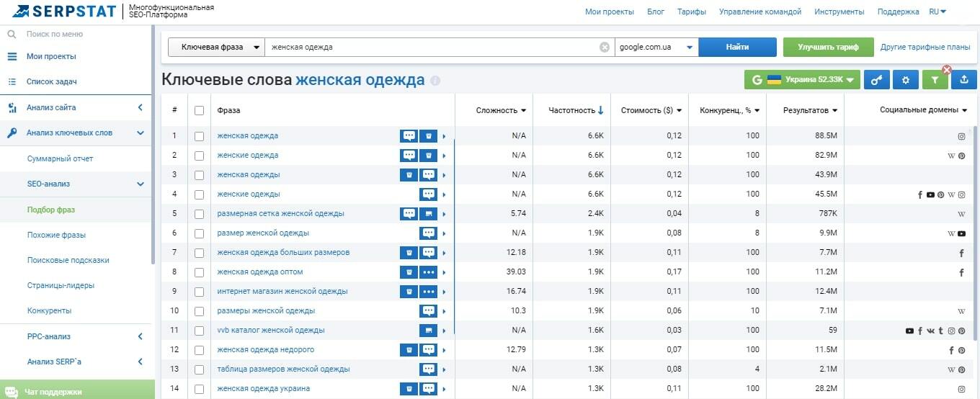Click the 'Поиск по меню' search field
Image resolution: width=980 pixels, height=399 pixels.
(x=76, y=34)
